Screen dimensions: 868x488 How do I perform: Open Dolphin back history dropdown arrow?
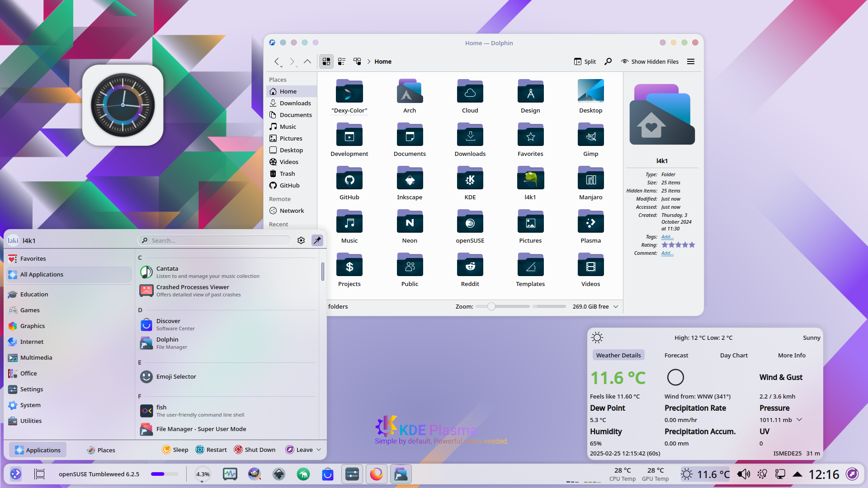[281, 66]
